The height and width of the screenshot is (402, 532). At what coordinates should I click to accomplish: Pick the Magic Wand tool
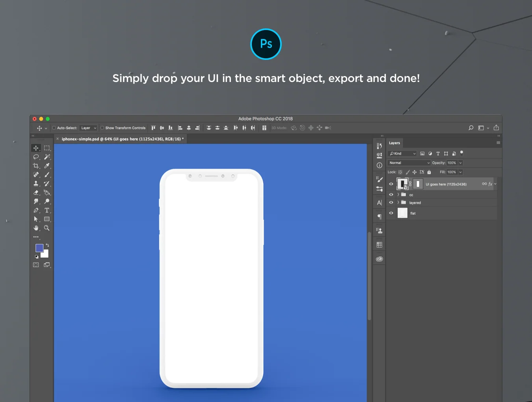pos(47,157)
